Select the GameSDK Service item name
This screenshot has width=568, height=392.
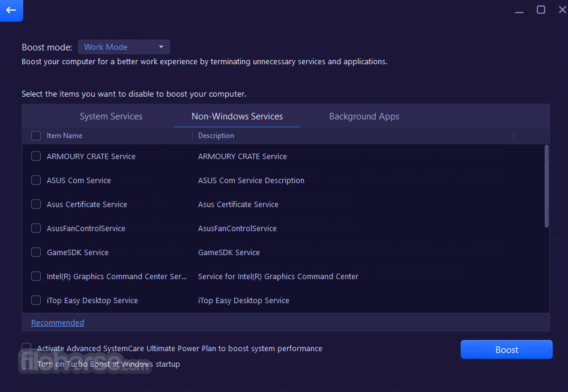(77, 252)
